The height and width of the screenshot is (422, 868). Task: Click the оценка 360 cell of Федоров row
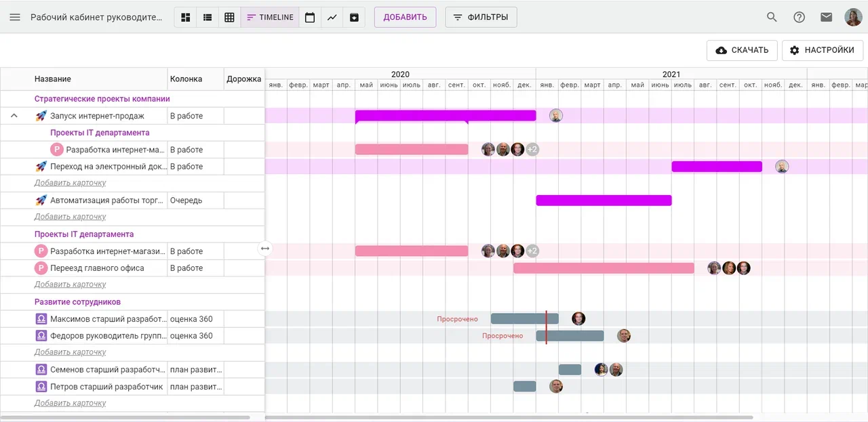[x=195, y=336]
